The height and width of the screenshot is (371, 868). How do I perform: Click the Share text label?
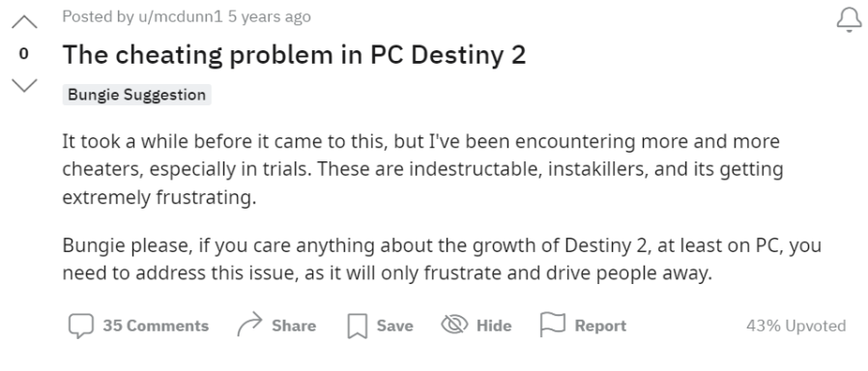click(x=294, y=326)
